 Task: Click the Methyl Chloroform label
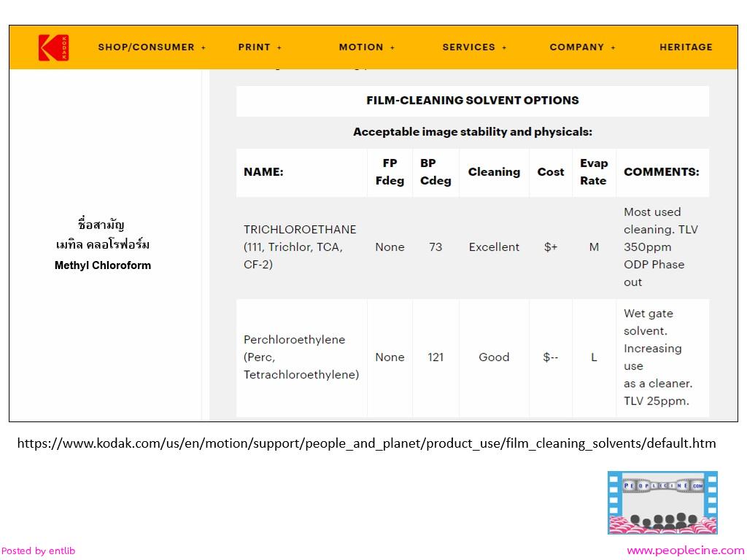(x=103, y=265)
